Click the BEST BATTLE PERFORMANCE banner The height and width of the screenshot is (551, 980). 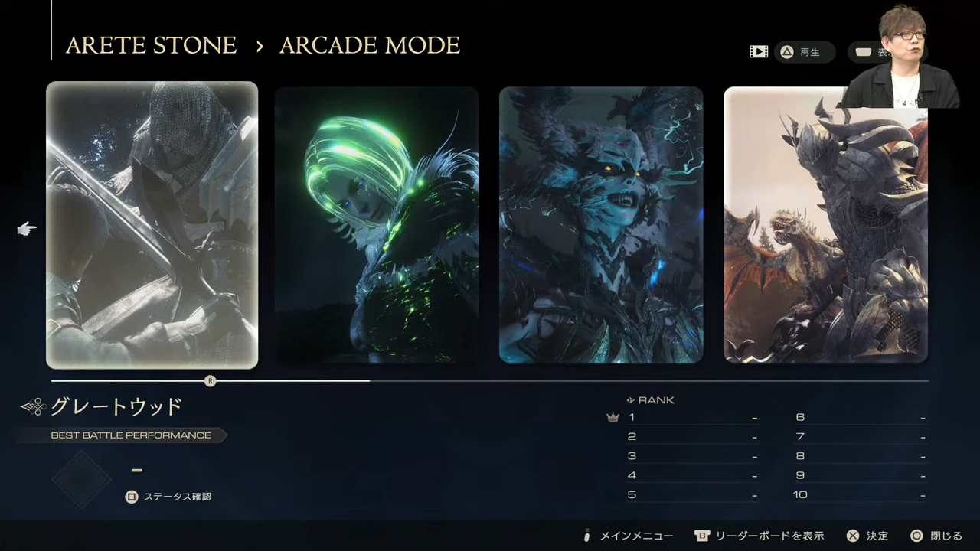pos(122,435)
